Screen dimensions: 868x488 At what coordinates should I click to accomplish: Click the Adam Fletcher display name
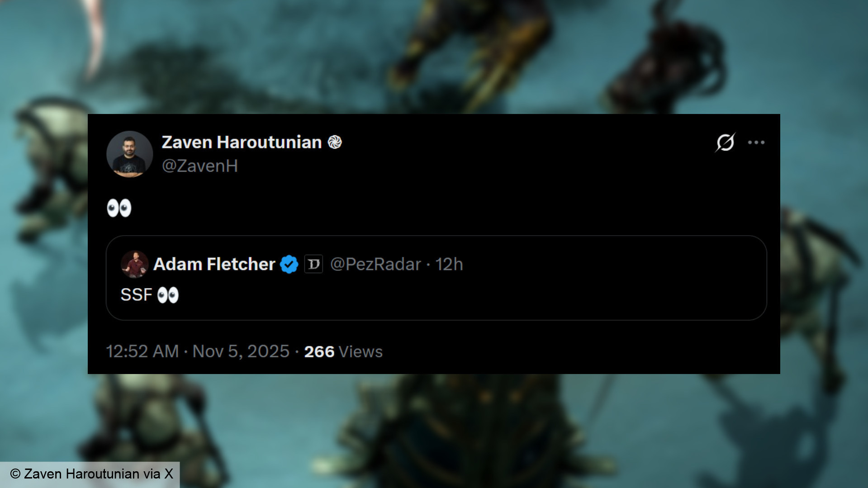pos(214,264)
